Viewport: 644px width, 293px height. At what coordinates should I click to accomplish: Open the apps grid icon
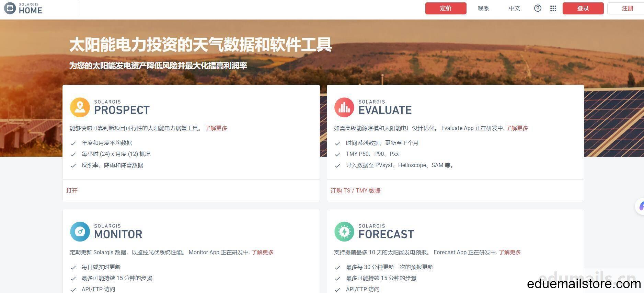553,9
